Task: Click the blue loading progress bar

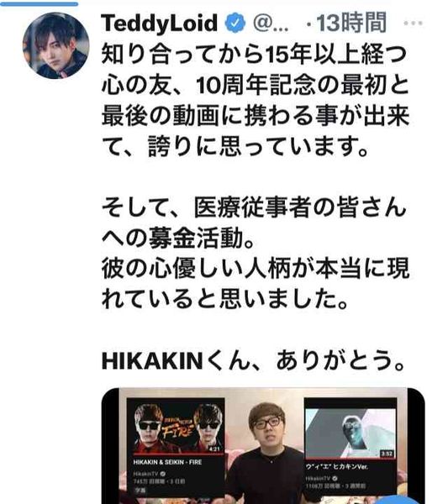Action: coord(39,4)
